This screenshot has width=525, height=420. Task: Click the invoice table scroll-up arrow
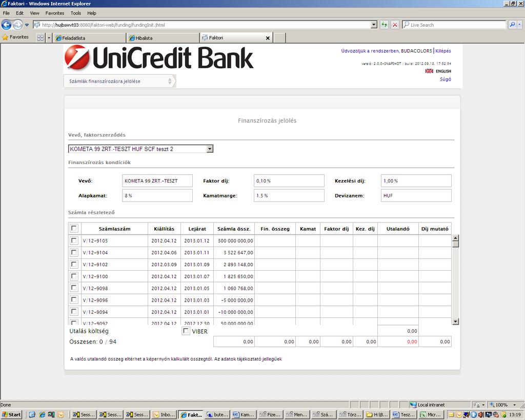click(455, 238)
